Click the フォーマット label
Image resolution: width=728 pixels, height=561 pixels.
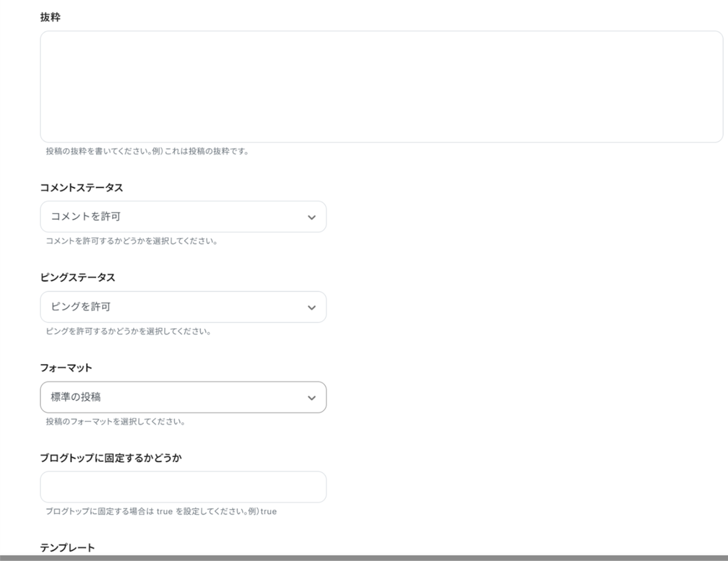(66, 368)
